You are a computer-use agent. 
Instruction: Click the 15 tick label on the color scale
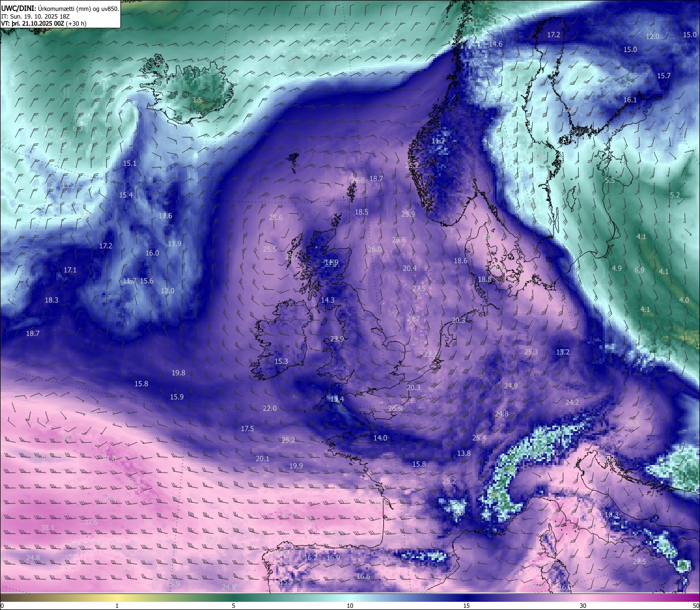[x=466, y=606]
